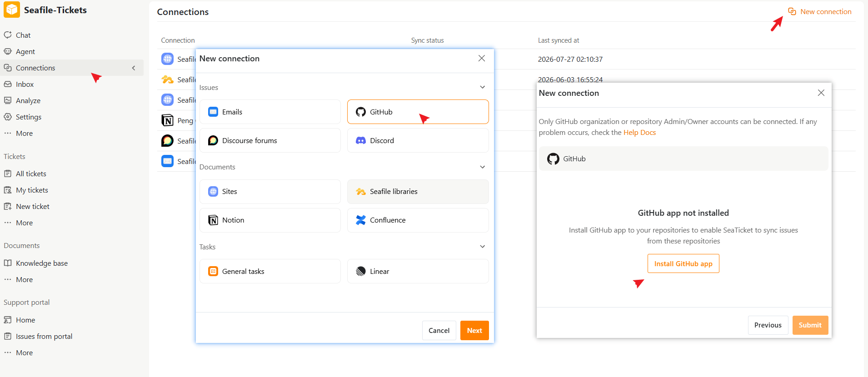Open Issues from portal
Screen dimensions: 868x377
(44, 336)
